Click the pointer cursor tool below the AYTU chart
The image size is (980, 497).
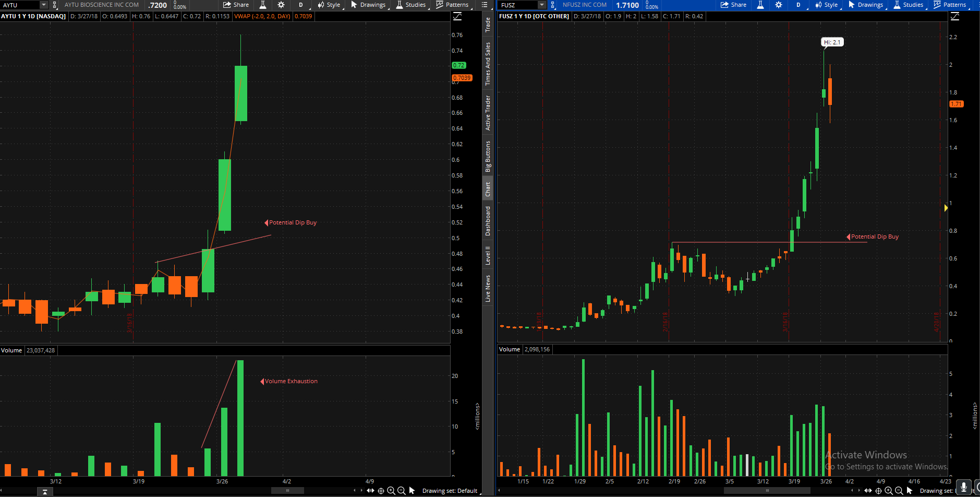click(412, 491)
